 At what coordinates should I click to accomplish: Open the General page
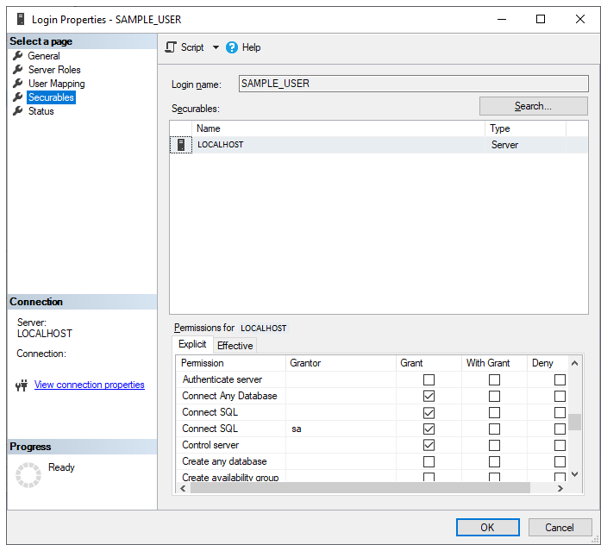[44, 56]
